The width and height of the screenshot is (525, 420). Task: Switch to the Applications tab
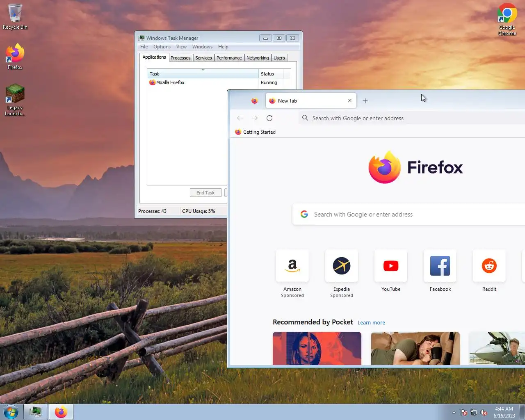click(x=154, y=57)
